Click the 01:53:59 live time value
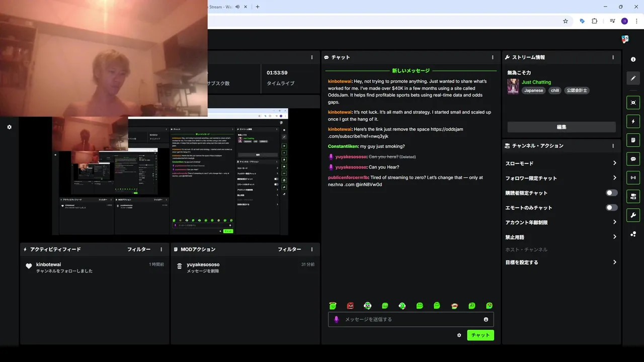The image size is (644, 362). click(x=277, y=73)
